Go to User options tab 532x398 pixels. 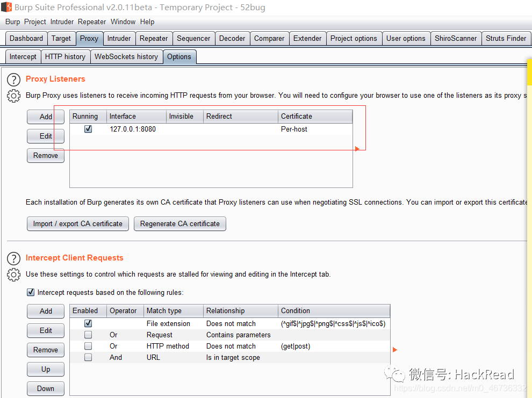406,38
